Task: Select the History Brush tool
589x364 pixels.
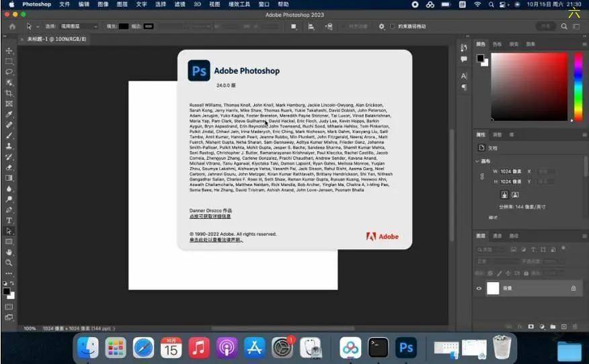Action: click(x=9, y=157)
